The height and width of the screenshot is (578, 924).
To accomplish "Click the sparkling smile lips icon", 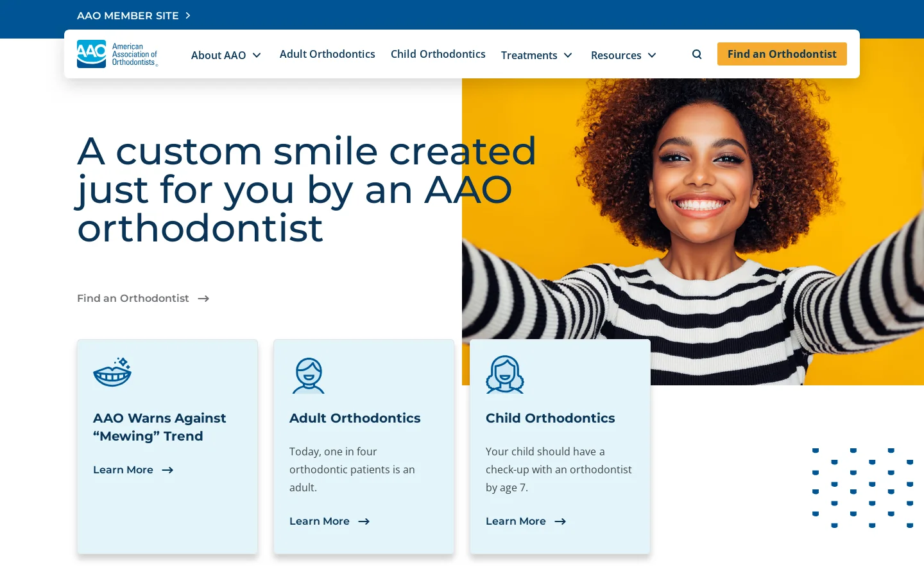I will click(x=112, y=372).
